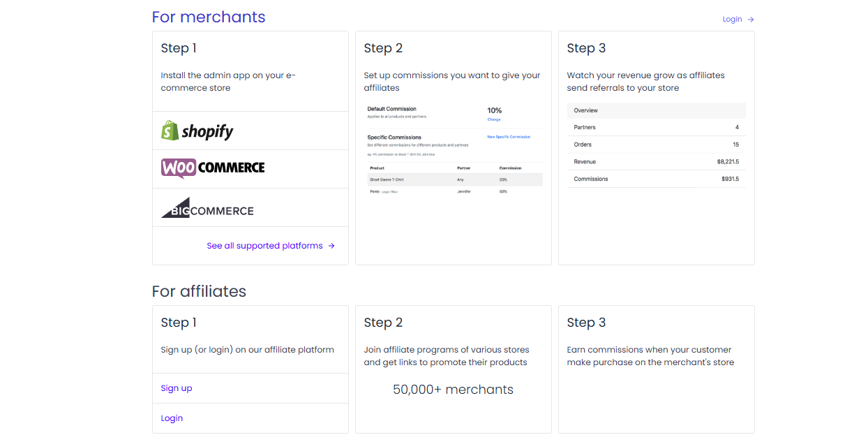Viewport: 868px width, 435px height.
Task: Click the For merchants heading
Action: 208,17
